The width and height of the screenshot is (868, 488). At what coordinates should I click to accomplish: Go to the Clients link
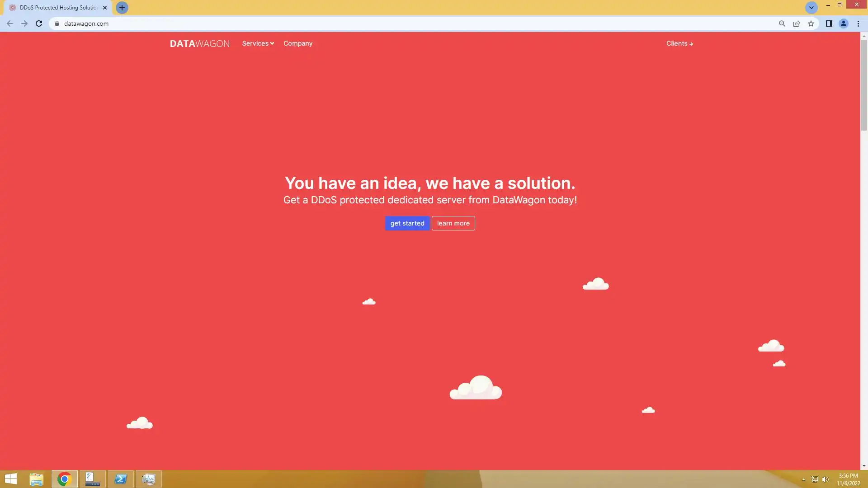679,43
